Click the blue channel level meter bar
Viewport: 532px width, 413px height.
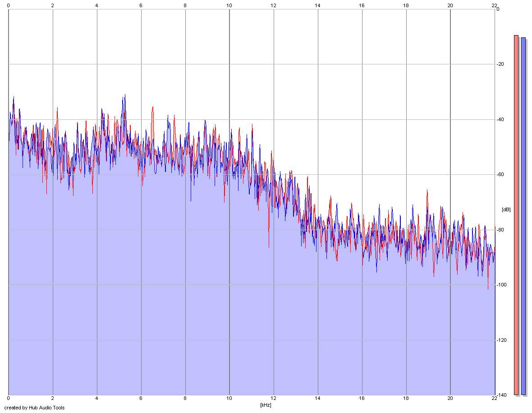coord(523,216)
